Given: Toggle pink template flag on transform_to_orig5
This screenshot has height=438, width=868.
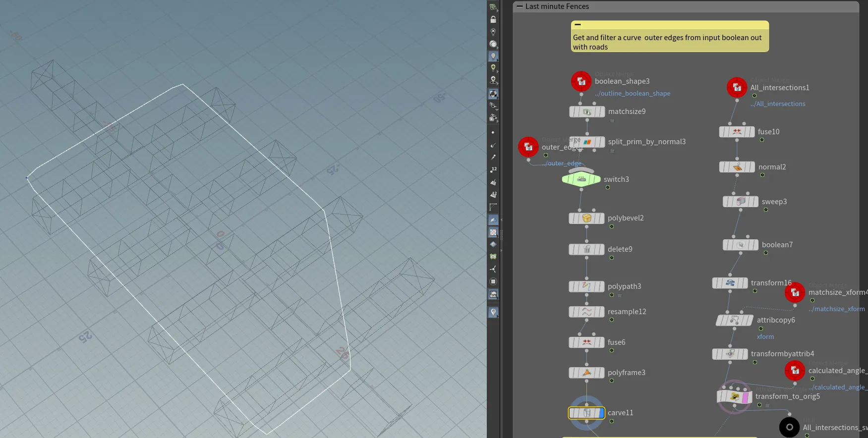Looking at the screenshot, I should click(745, 396).
